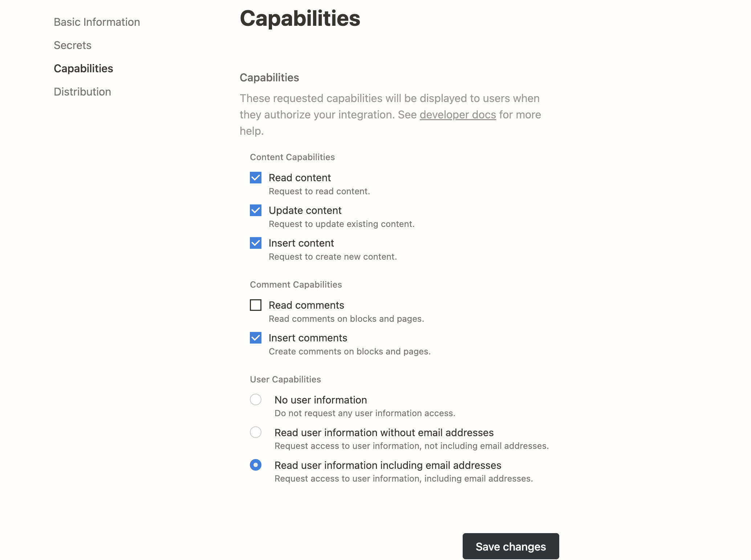Click the Read user information without email addresses label
Screen dimensions: 751x560
(384, 432)
